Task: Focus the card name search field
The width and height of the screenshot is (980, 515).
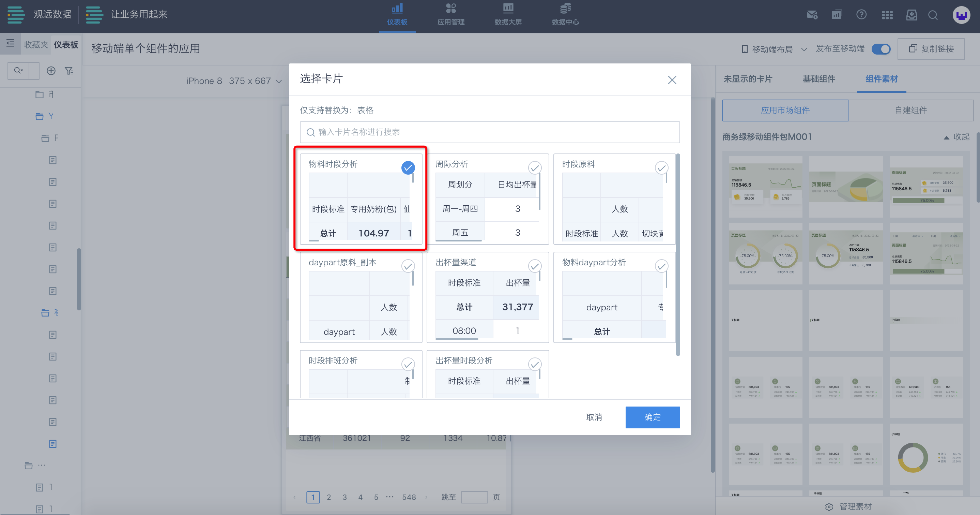Action: (x=490, y=132)
